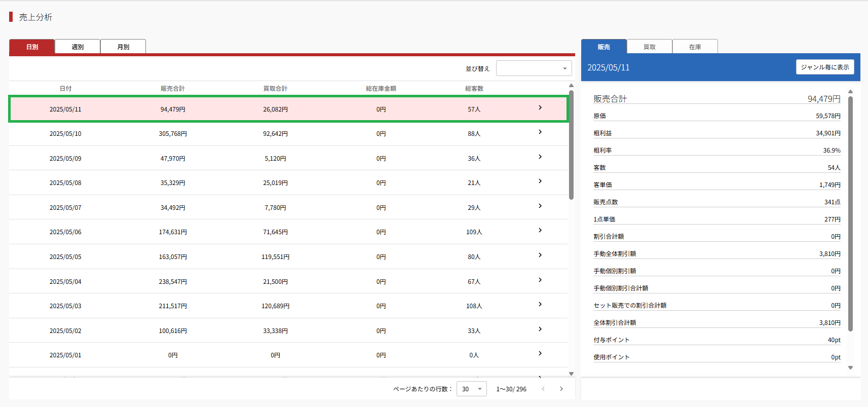Click purchase total 120,689円

click(275, 306)
